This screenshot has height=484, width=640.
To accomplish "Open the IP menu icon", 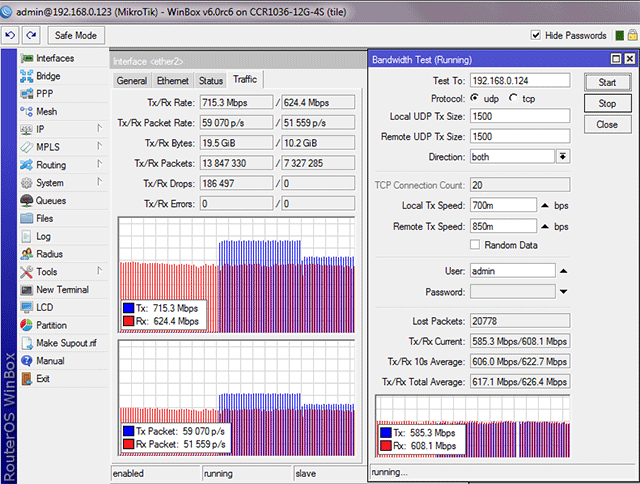I will 27,129.
